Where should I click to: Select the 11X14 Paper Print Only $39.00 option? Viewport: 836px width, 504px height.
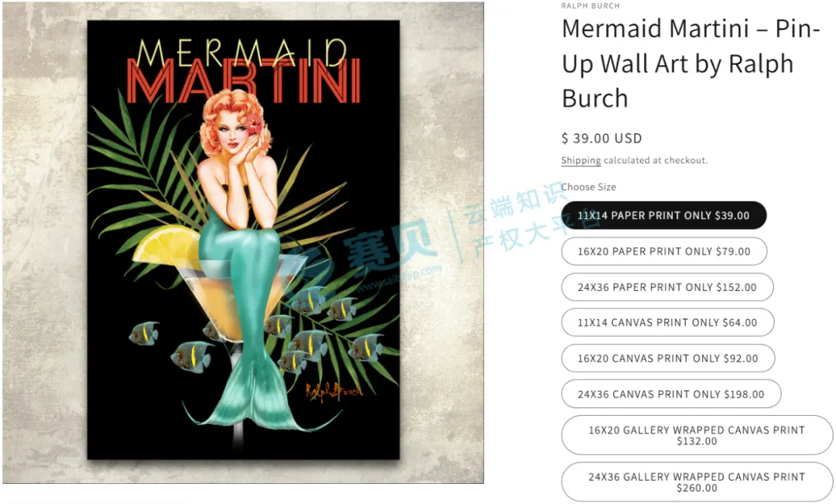coord(664,215)
